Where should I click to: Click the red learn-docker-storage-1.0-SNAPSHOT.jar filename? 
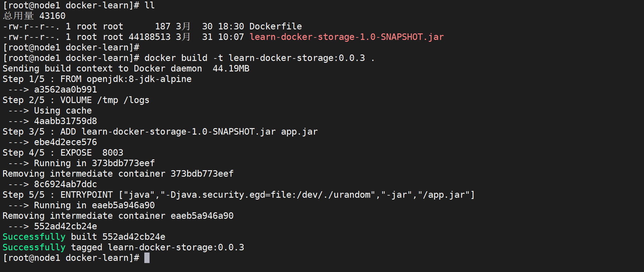346,37
